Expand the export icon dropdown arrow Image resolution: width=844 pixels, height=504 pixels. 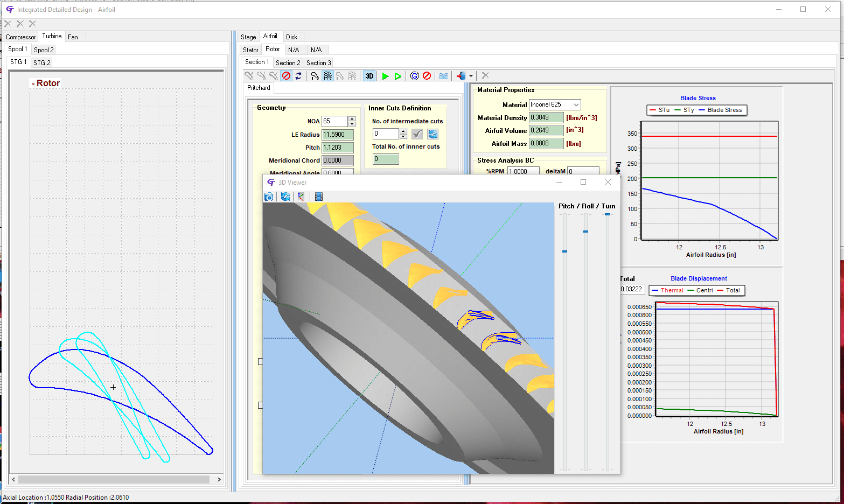coord(471,76)
